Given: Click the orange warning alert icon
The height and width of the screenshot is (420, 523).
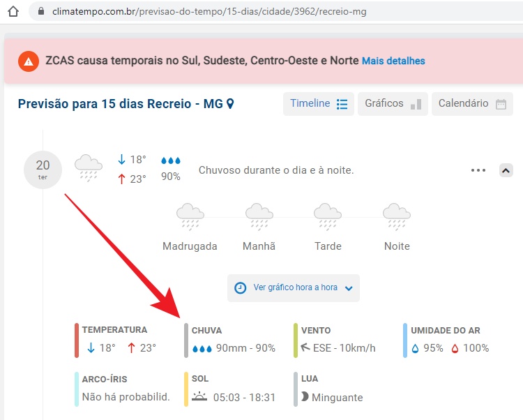Looking at the screenshot, I should (28, 61).
